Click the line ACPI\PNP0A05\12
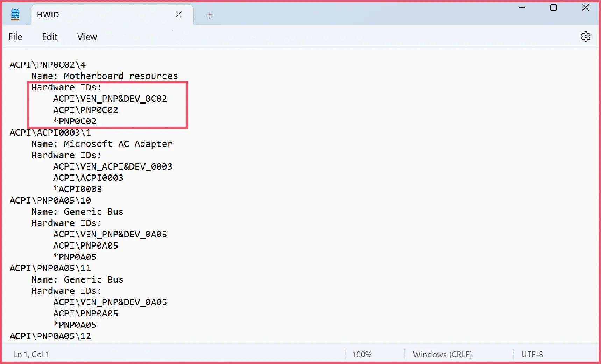Viewport: 601px width, 364px height. [x=50, y=336]
